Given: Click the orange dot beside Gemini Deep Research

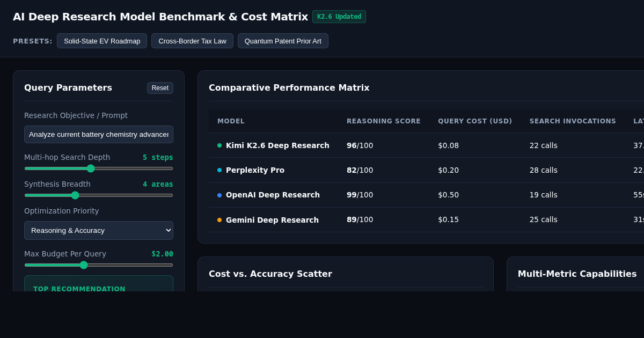Looking at the screenshot, I should 219,220.
